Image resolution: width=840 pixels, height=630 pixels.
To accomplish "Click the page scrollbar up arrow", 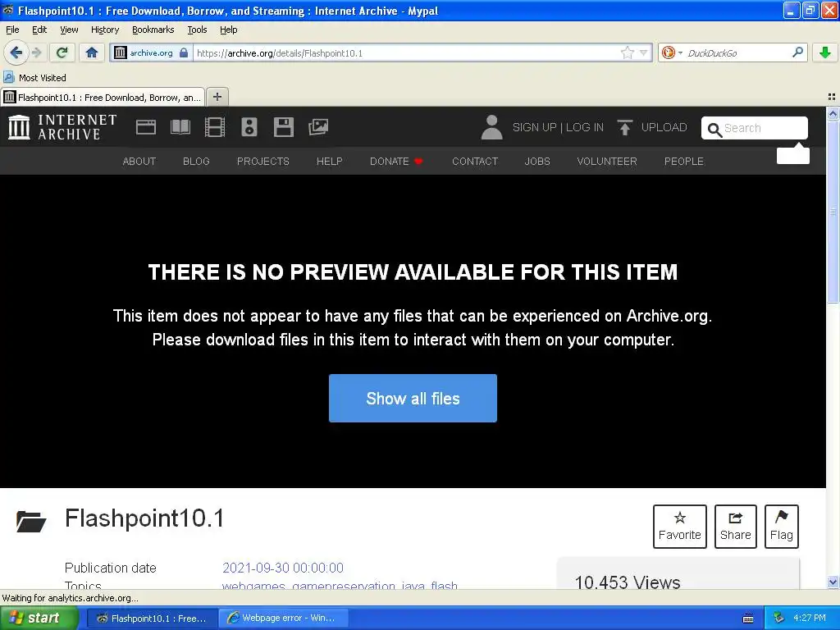I will tap(833, 113).
